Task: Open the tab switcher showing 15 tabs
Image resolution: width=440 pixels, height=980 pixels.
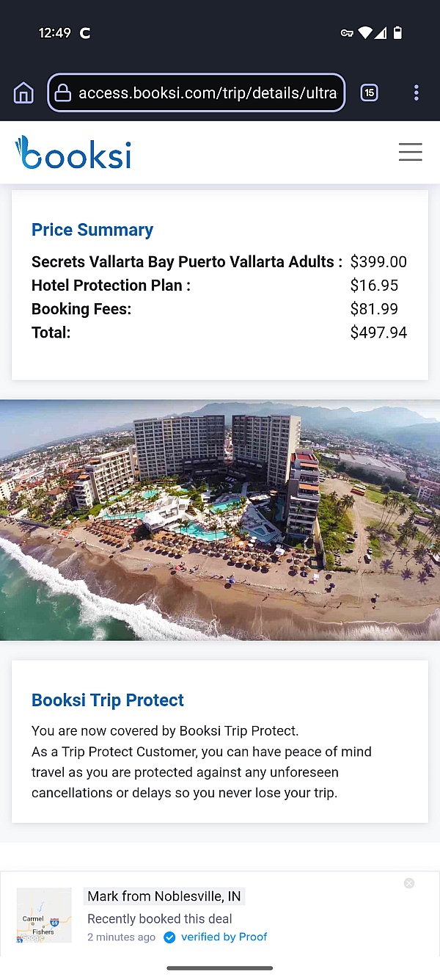Action: pyautogui.click(x=369, y=92)
